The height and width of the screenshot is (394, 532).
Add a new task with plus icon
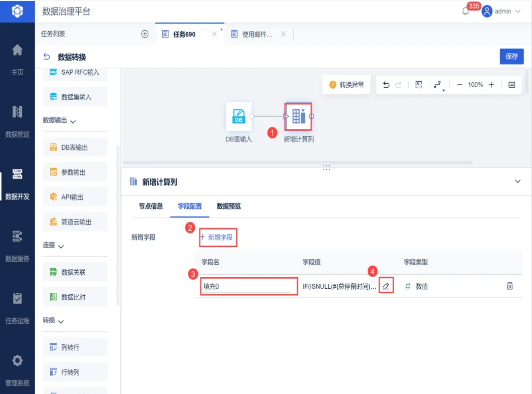(x=145, y=34)
